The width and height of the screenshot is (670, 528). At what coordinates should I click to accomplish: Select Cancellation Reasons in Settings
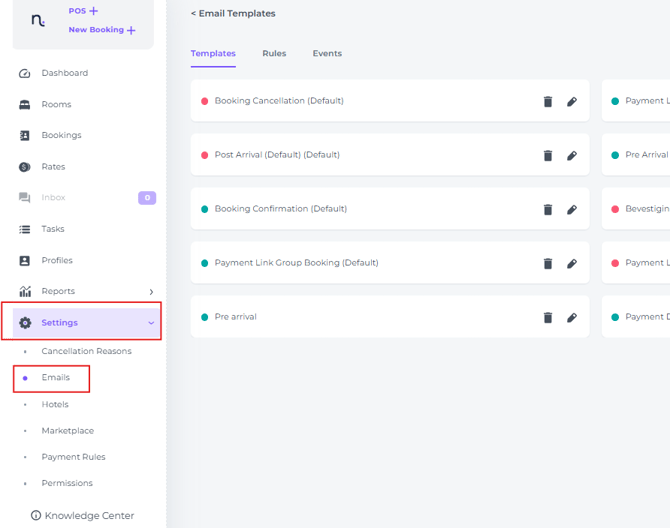(86, 351)
